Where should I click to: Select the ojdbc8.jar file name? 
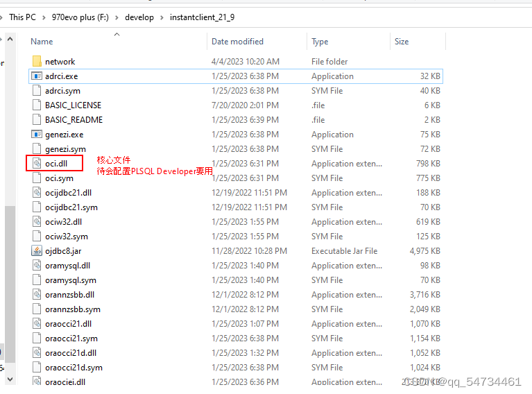pyautogui.click(x=63, y=251)
